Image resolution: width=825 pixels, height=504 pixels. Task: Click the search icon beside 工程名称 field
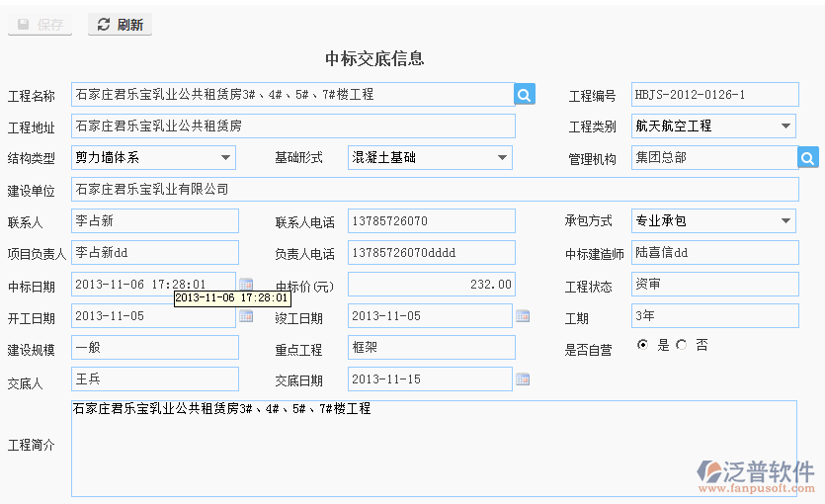525,95
